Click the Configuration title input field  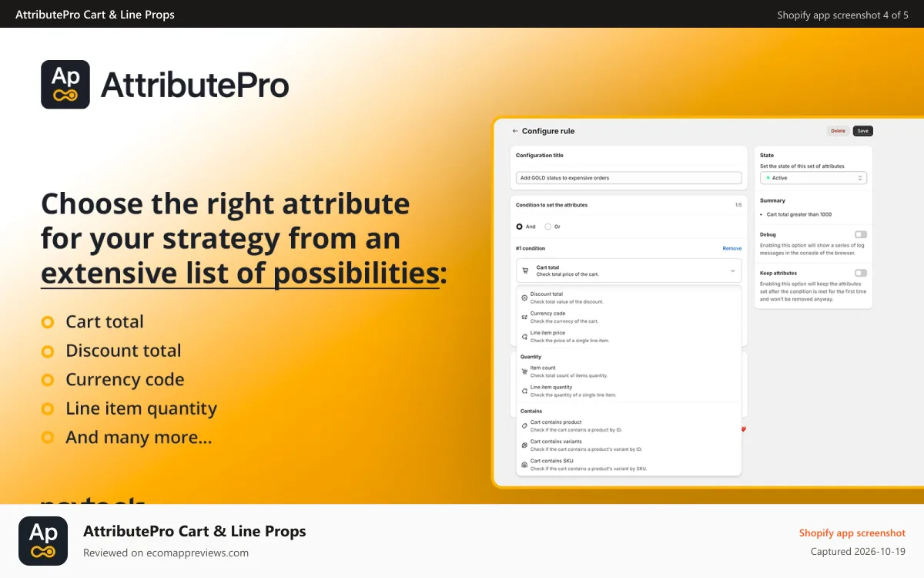[629, 178]
